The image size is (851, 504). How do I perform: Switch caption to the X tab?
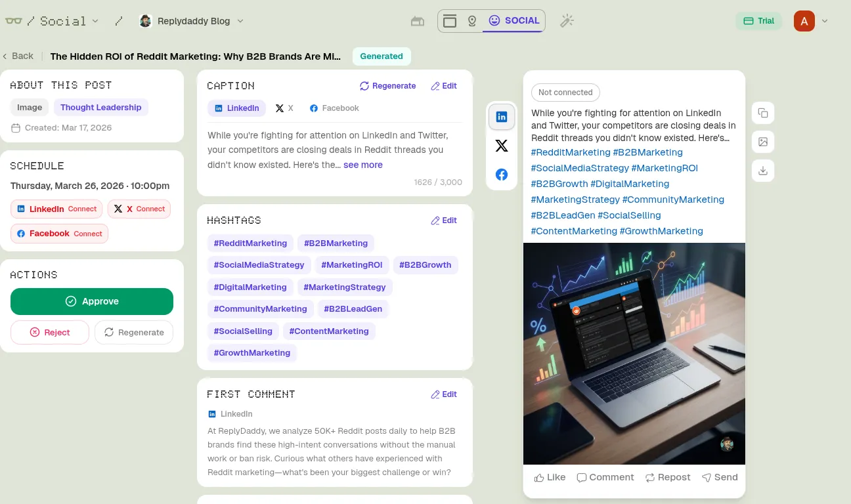(x=284, y=108)
